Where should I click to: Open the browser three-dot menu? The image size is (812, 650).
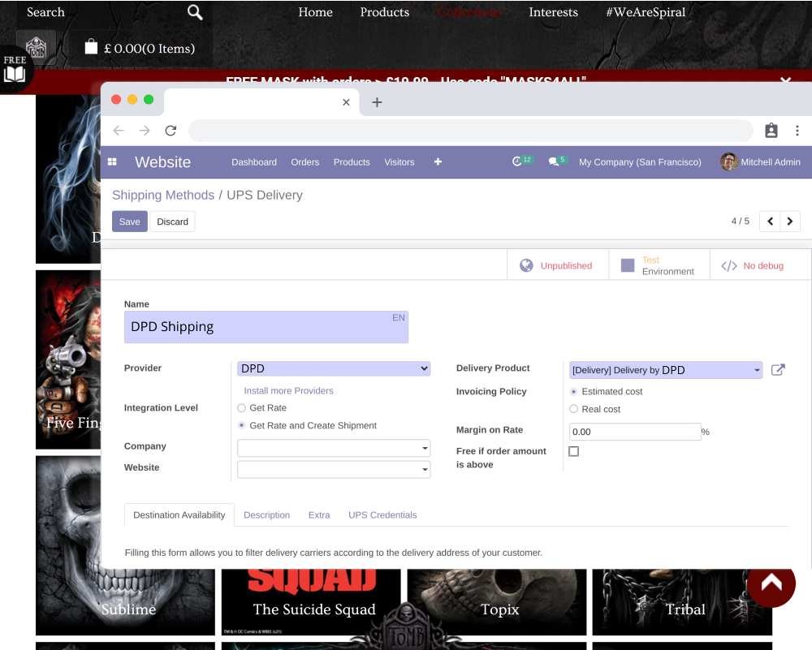[x=797, y=131]
